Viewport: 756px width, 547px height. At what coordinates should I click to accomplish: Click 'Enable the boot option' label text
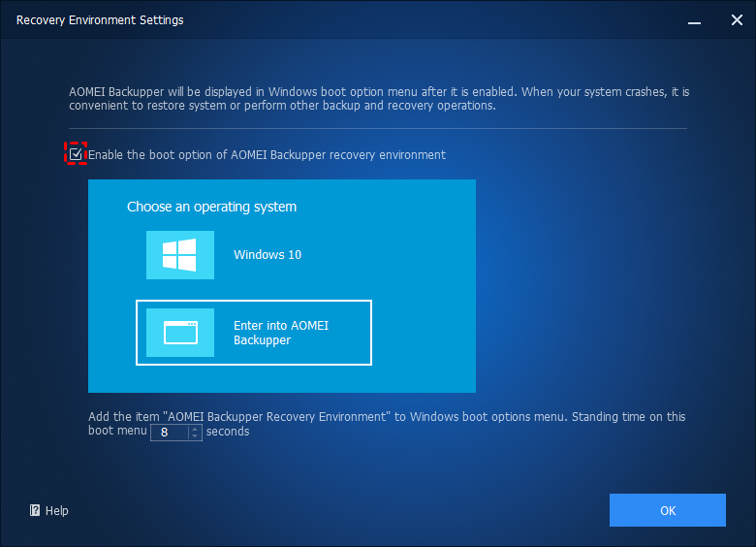click(268, 155)
